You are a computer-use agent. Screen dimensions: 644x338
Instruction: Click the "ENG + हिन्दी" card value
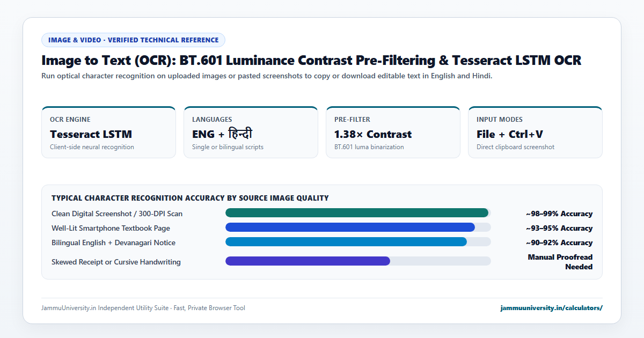pos(222,134)
